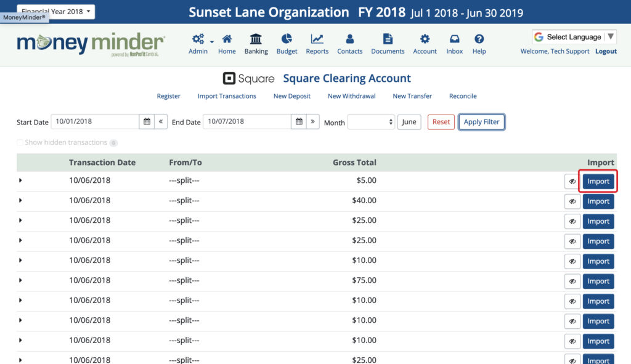Import the $75.00 transaction

click(598, 281)
